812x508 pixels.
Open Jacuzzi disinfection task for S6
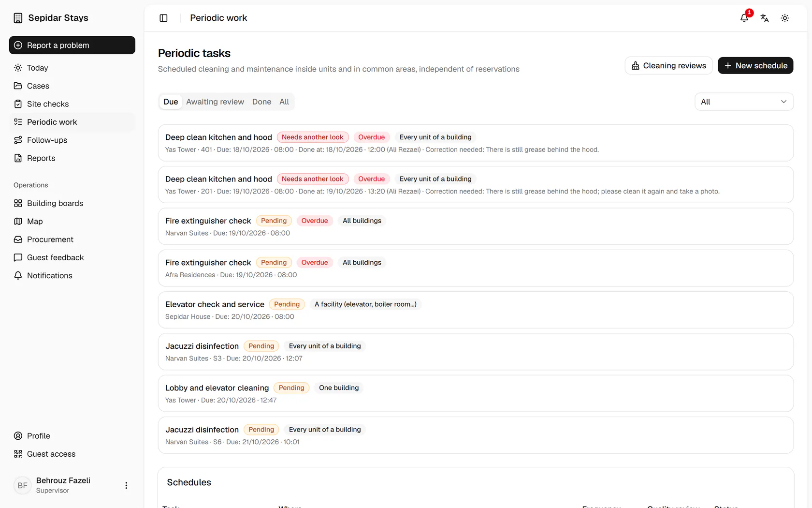click(x=476, y=435)
